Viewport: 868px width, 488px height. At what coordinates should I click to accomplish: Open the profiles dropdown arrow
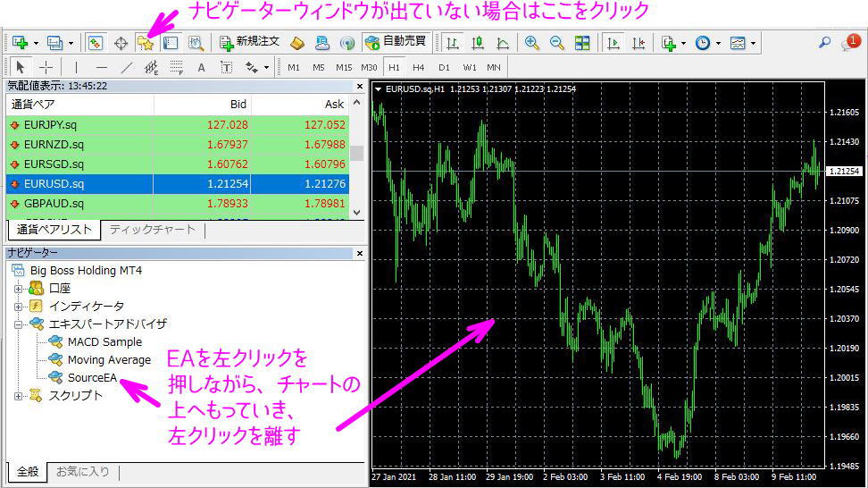[71, 43]
